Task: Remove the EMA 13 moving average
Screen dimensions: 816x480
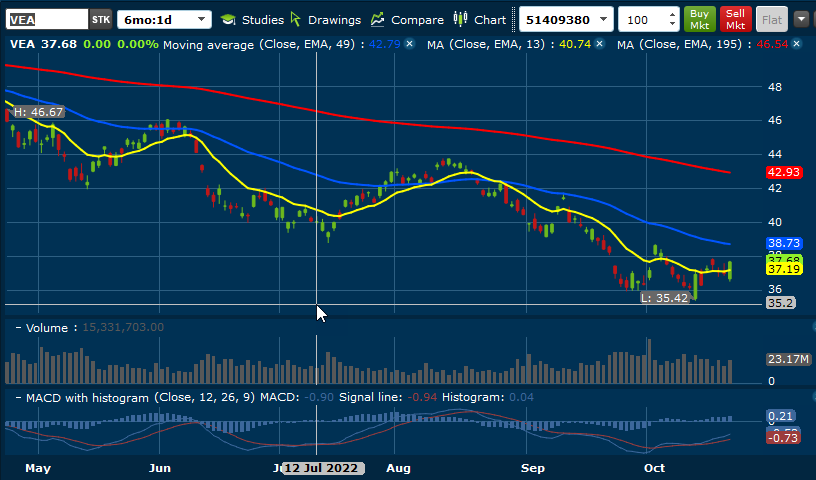Action: (600, 44)
